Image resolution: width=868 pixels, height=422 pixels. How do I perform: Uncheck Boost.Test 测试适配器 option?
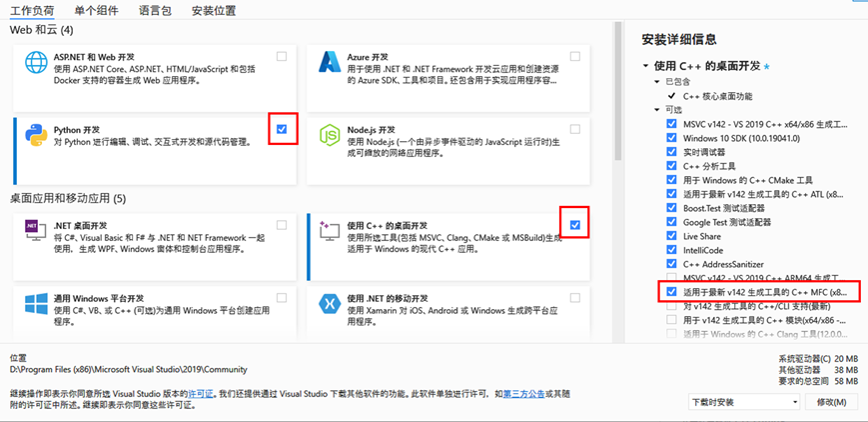(x=671, y=207)
